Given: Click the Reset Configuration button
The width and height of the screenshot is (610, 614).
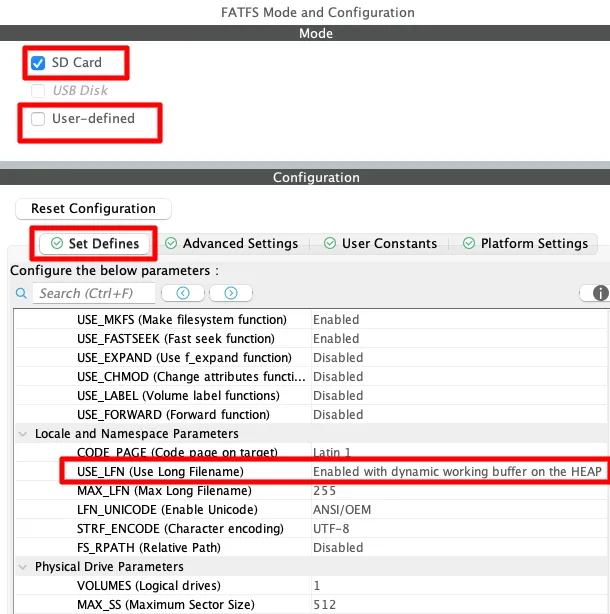Looking at the screenshot, I should (93, 209).
